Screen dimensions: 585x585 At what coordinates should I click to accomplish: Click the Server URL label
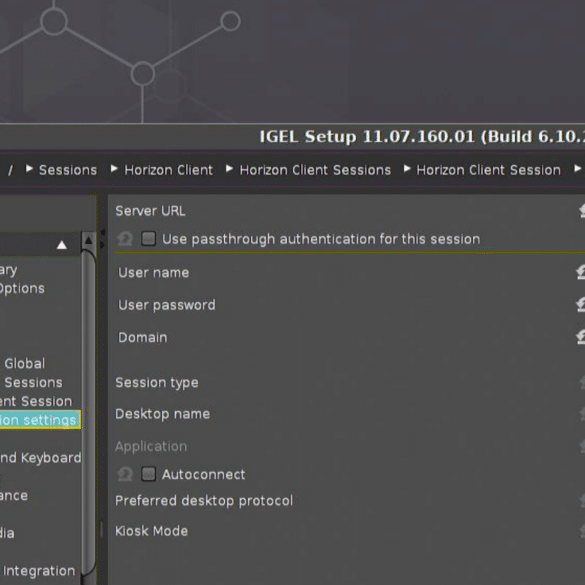150,211
